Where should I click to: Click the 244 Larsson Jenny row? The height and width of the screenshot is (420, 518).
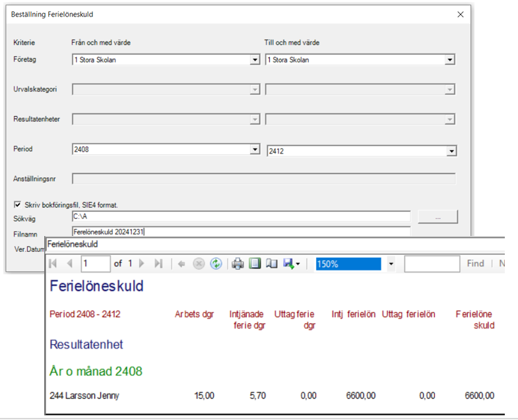point(272,396)
